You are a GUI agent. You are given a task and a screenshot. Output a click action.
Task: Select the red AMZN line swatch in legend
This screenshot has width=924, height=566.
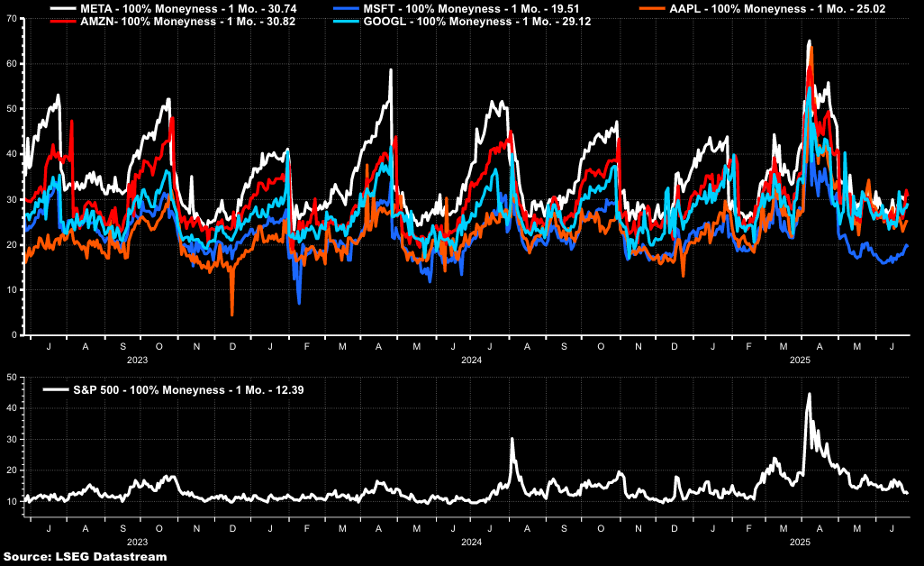pyautogui.click(x=63, y=22)
